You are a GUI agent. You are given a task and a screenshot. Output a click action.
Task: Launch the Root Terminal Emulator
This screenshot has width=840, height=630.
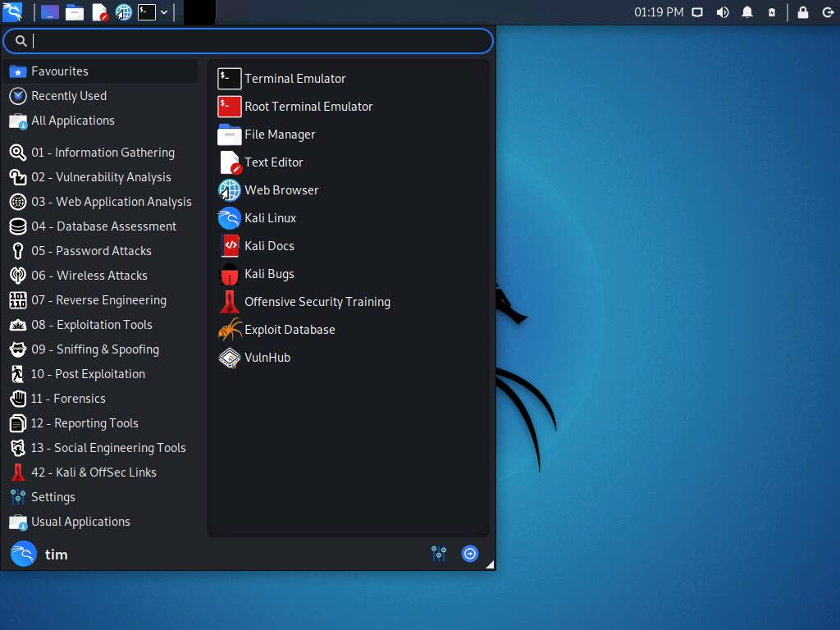[308, 106]
